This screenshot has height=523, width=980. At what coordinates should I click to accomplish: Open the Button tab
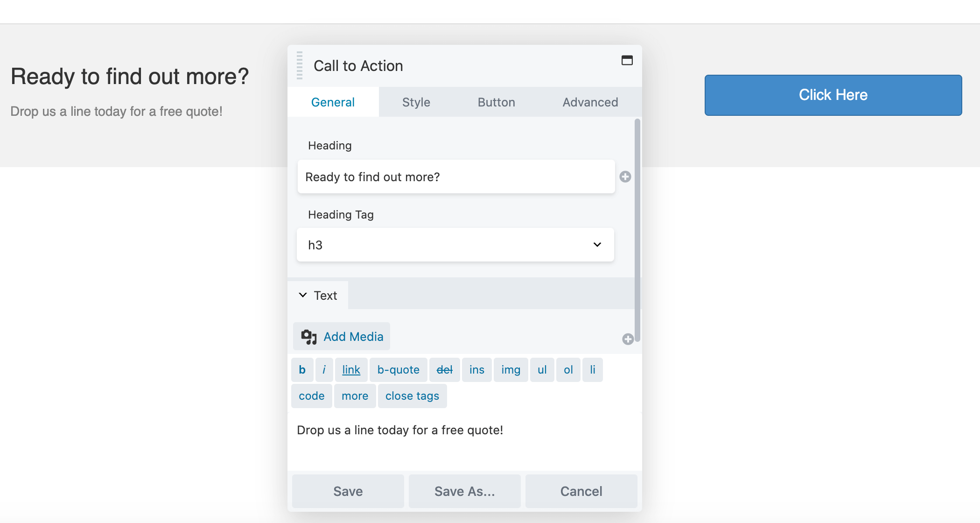[x=496, y=102]
